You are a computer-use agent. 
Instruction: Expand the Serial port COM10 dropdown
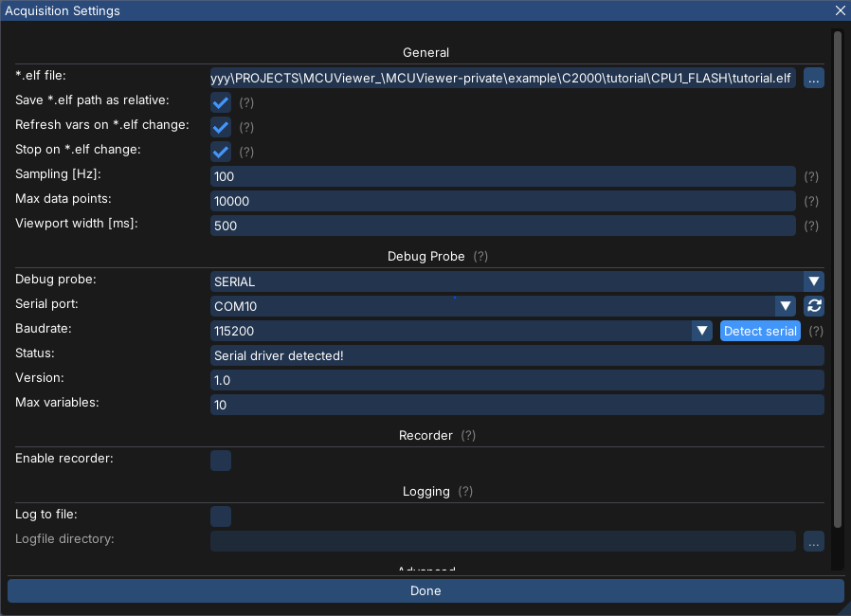coord(785,306)
